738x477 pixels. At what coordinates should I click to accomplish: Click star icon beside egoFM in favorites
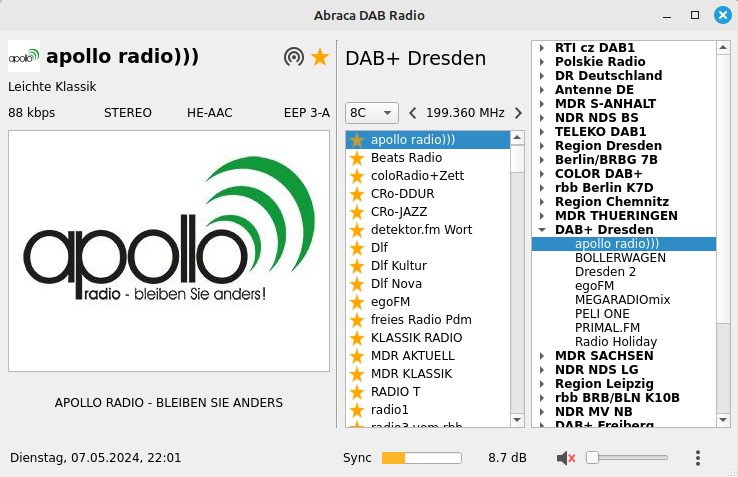(357, 302)
